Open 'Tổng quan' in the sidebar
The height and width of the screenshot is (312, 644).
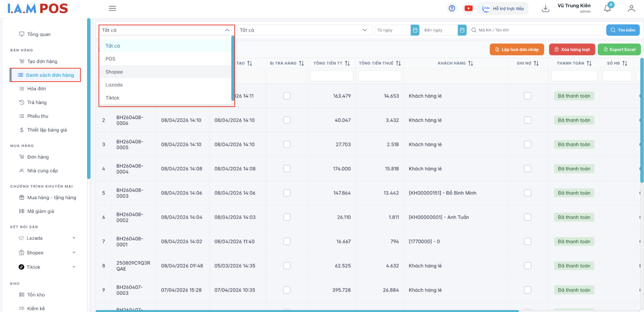coord(39,34)
